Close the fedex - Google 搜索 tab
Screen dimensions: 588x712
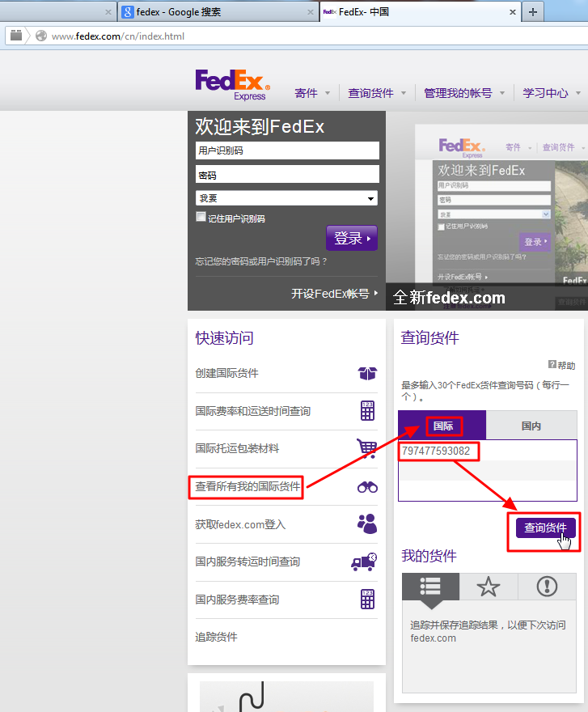pos(311,12)
